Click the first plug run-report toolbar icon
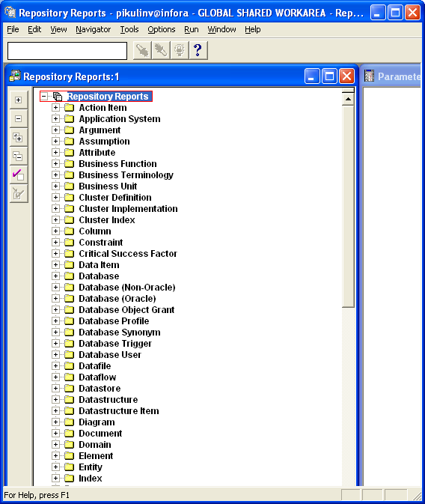Image resolution: width=425 pixels, height=504 pixels. click(142, 50)
